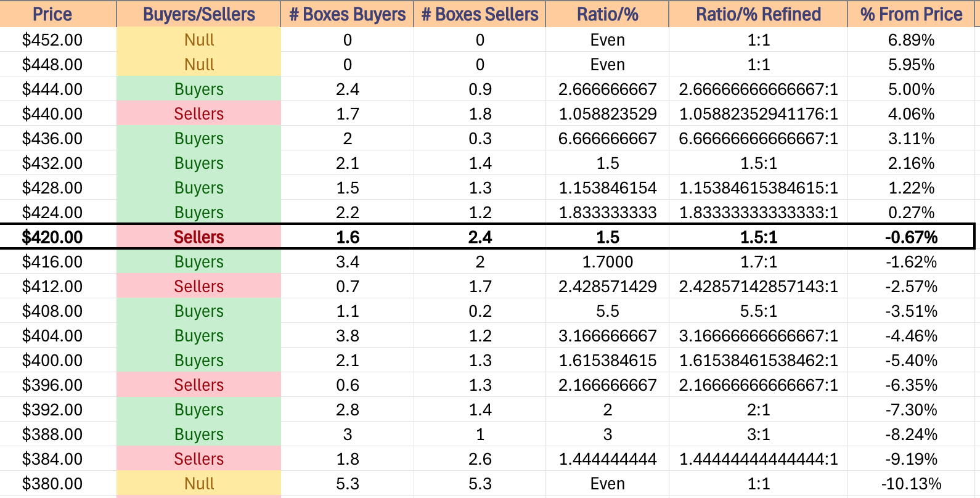The image size is (980, 498).
Task: Click the 6.89% from price cell
Action: (911, 40)
